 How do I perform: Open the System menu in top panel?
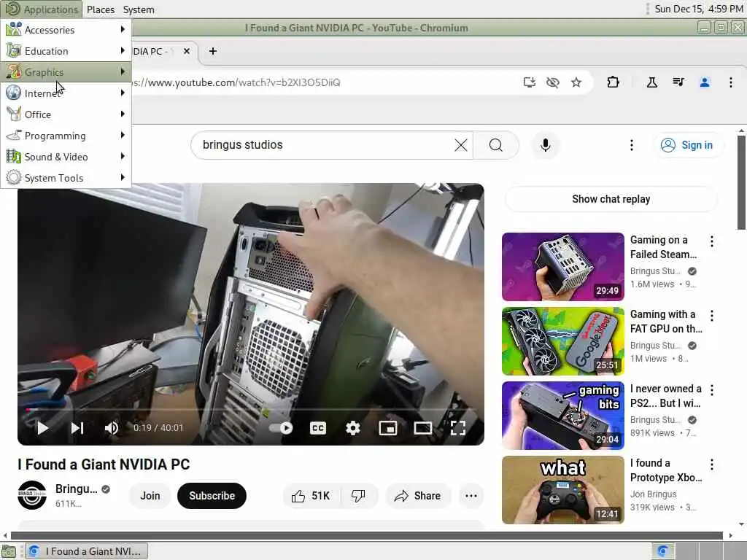point(139,9)
